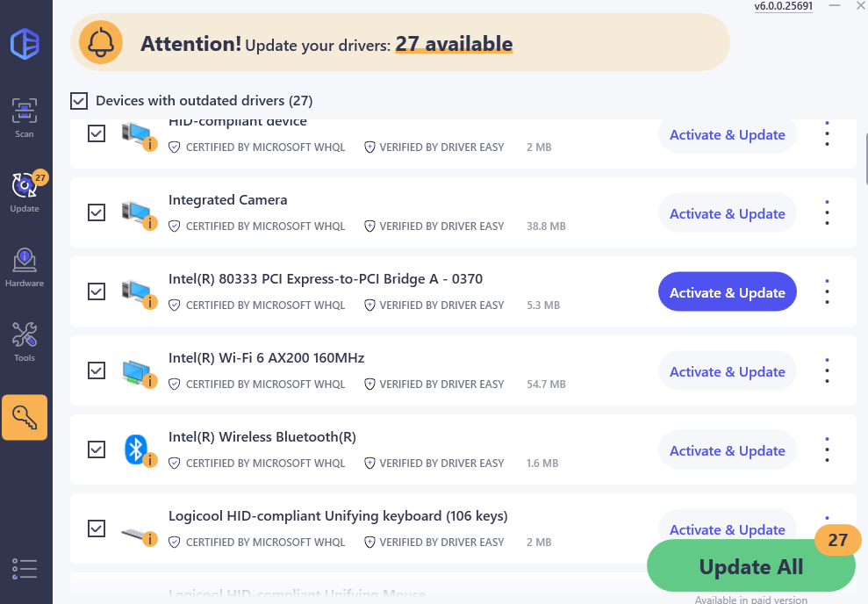
Task: Select the Tools icon in sidebar
Action: click(24, 334)
